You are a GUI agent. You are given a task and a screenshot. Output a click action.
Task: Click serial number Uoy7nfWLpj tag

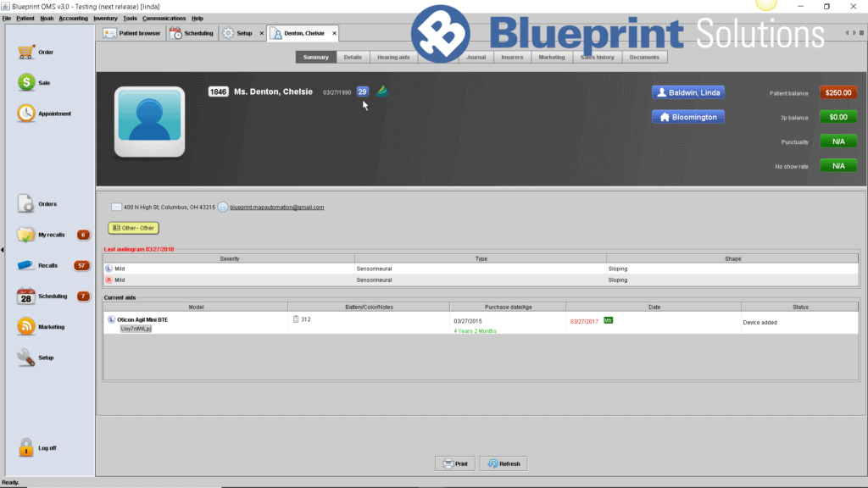click(136, 329)
